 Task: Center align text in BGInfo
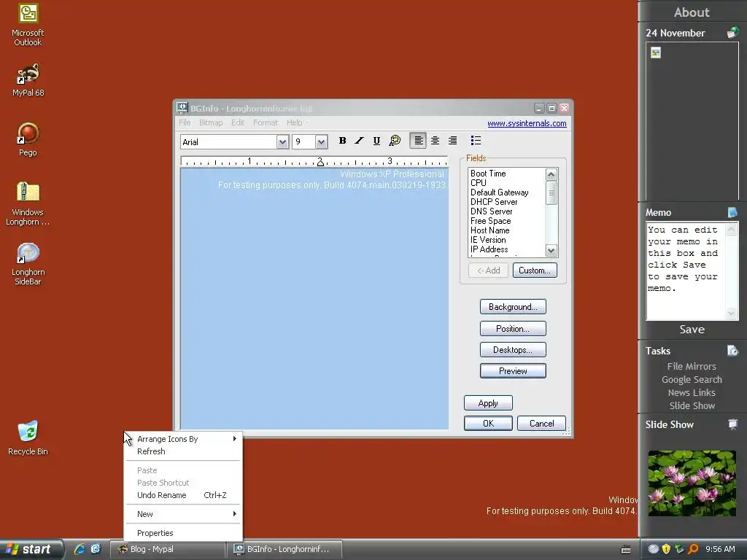coord(435,141)
